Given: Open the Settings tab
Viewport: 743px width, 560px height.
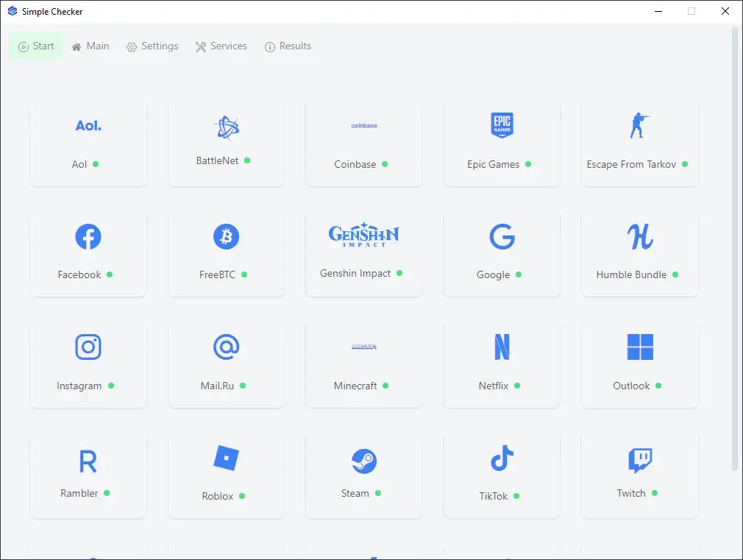Looking at the screenshot, I should tap(152, 46).
